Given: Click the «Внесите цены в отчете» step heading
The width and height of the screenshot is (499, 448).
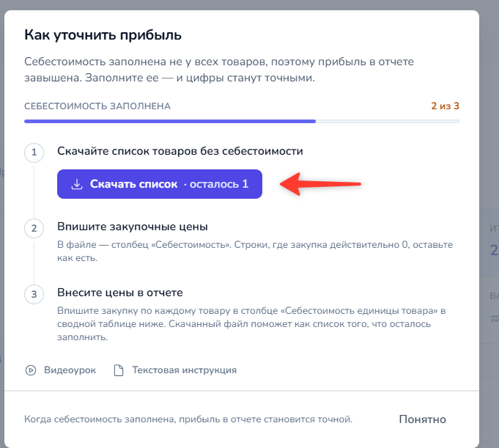Looking at the screenshot, I should pos(120,293).
